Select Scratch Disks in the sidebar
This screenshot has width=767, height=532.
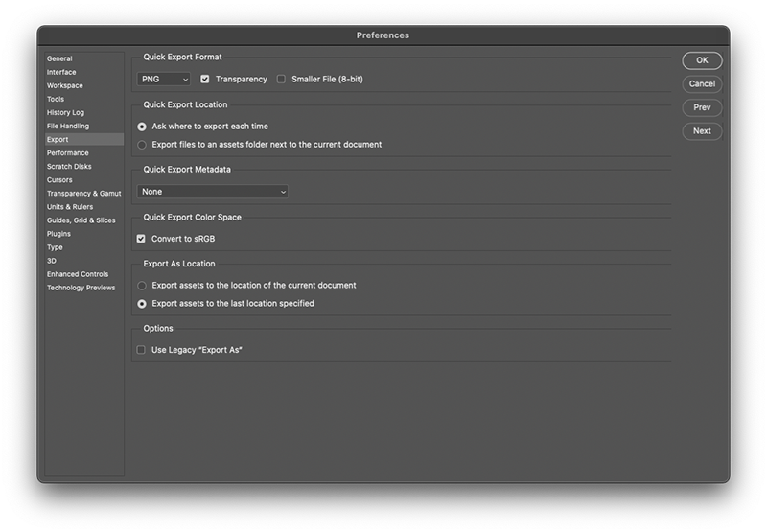click(x=68, y=167)
